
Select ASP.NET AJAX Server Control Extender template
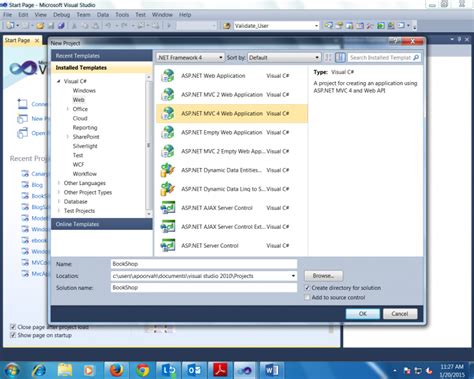coord(232,227)
